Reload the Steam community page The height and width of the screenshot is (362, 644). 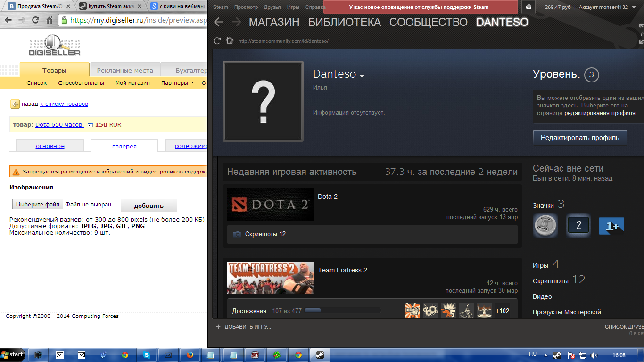tap(217, 41)
